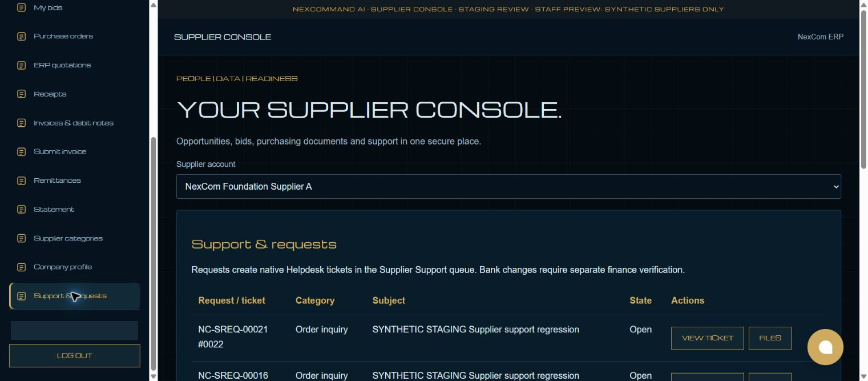The image size is (868, 381).
Task: Click the sidebar scrollbar down arrow
Action: [x=153, y=376]
